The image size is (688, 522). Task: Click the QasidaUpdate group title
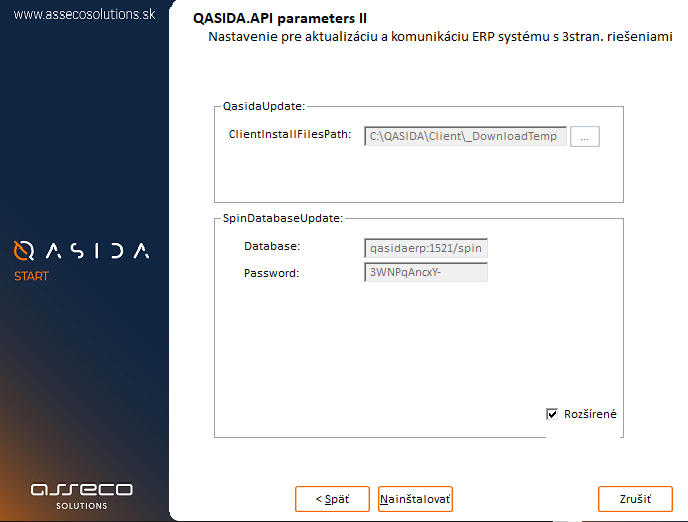tap(264, 106)
